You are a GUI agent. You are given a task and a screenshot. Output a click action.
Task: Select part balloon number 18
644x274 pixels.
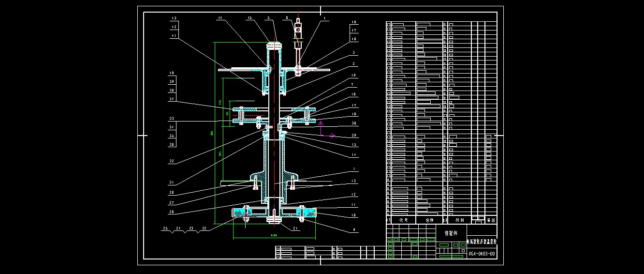point(353,94)
